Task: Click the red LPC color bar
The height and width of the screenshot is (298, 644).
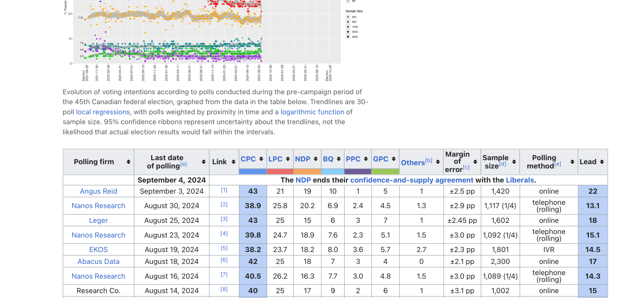Action: (x=280, y=172)
